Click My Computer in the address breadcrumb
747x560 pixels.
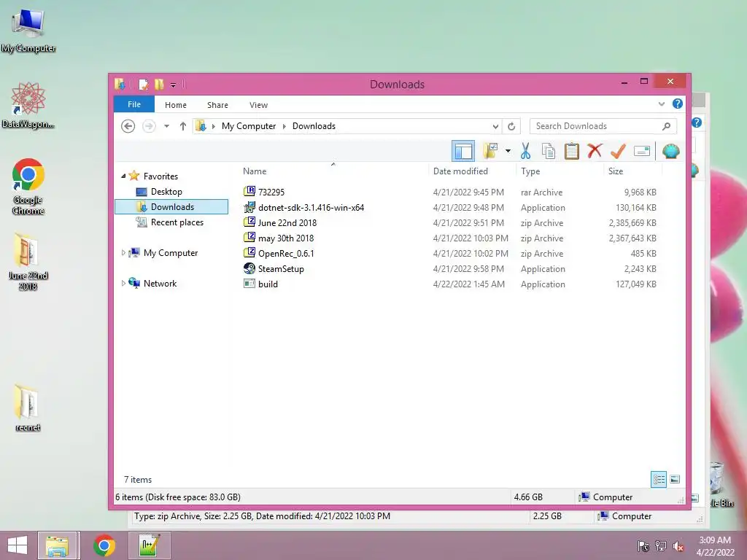coord(249,126)
